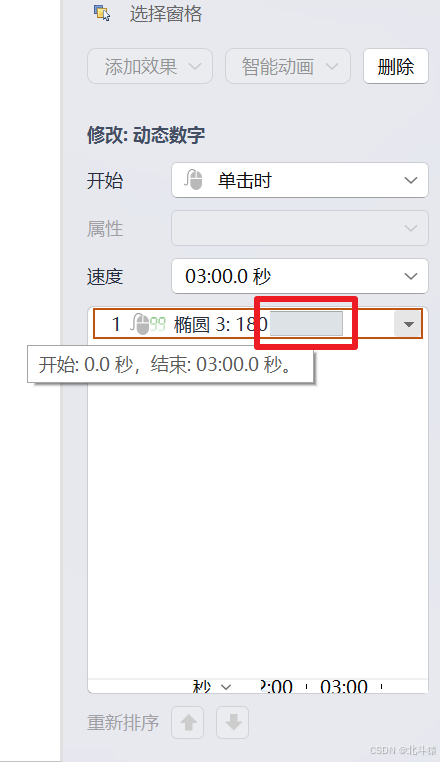
Task: Move the animation down with the reorder arrow
Action: pos(232,723)
